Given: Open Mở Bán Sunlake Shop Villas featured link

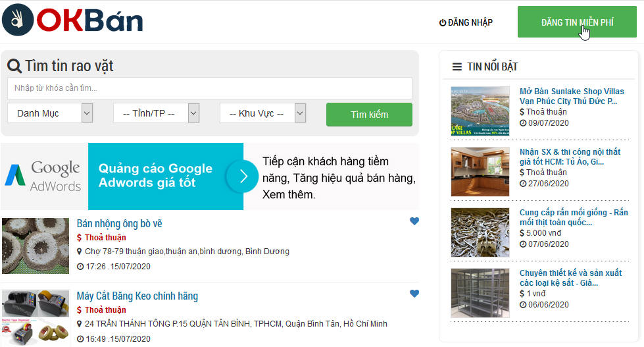Looking at the screenshot, I should point(572,96).
